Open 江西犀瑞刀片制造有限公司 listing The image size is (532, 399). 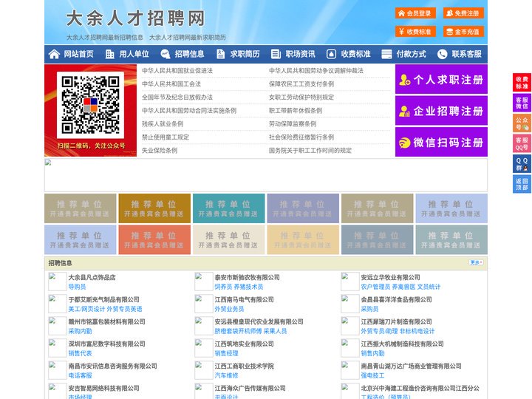(396, 321)
